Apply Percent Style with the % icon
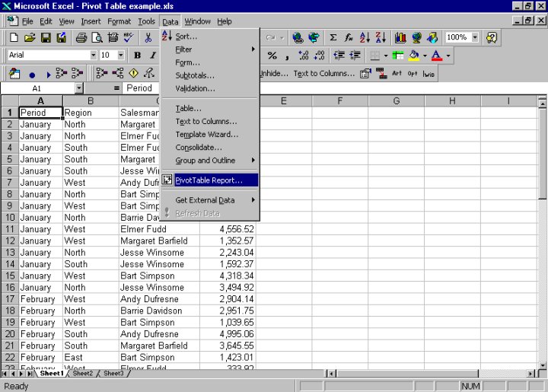 (272, 56)
